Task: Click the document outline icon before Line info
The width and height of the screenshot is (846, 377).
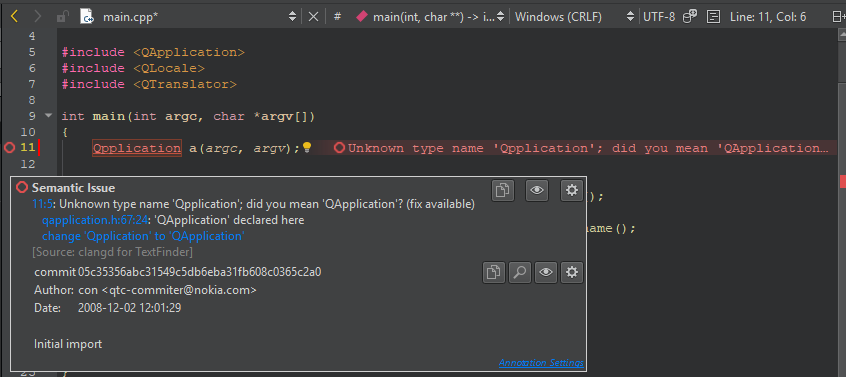Action: (x=713, y=17)
